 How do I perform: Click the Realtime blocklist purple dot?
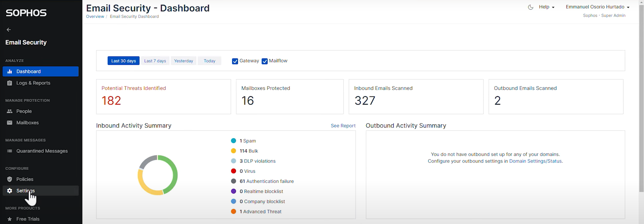(x=233, y=191)
